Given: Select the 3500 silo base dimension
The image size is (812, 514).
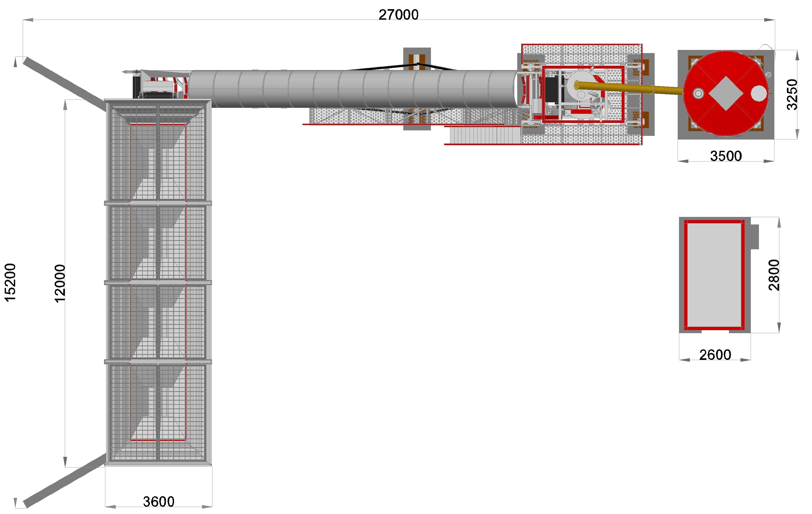Looking at the screenshot, I should point(726,156).
